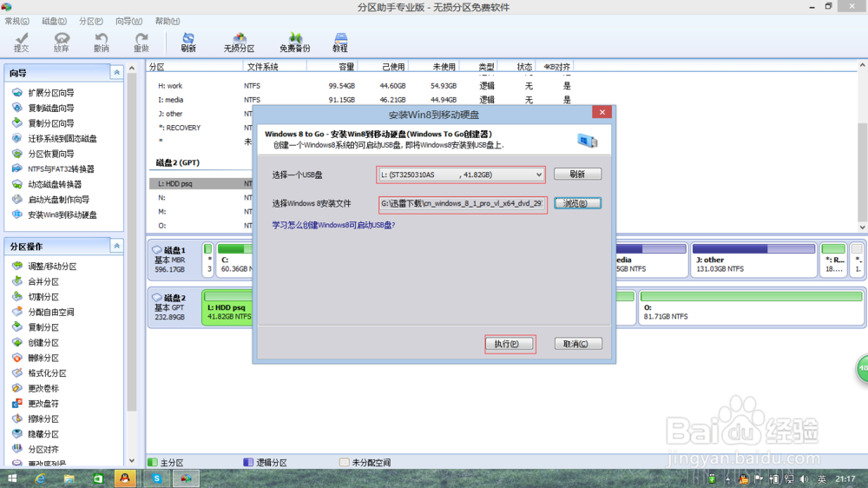868x488 pixels.
Task: Click the 重做 (redo) toolbar icon
Action: click(x=141, y=42)
